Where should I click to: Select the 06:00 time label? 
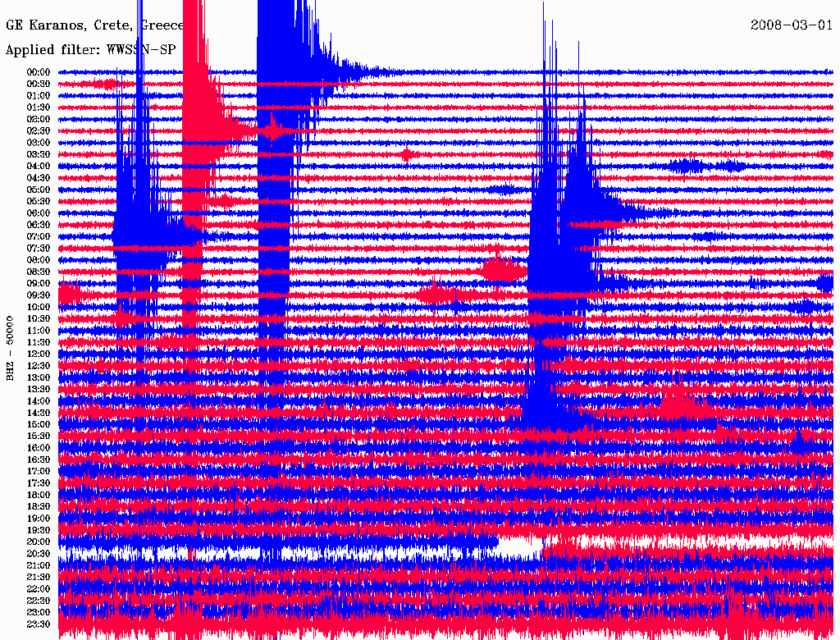39,213
